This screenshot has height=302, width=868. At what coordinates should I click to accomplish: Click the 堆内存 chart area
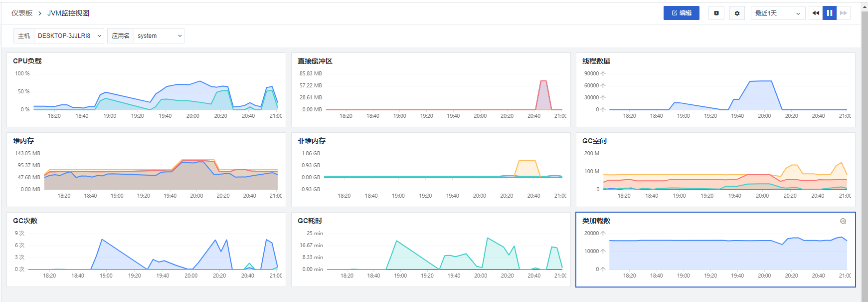161,172
